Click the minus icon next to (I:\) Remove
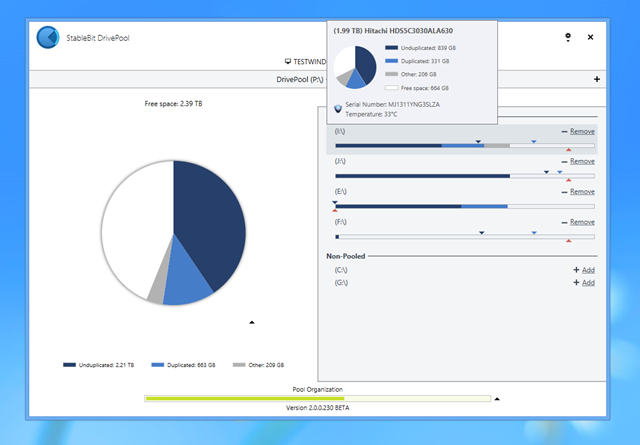Image resolution: width=640 pixels, height=445 pixels. coord(564,132)
